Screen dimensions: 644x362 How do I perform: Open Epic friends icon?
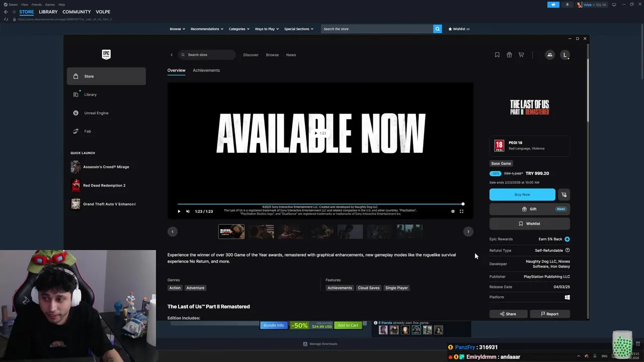(x=550, y=55)
